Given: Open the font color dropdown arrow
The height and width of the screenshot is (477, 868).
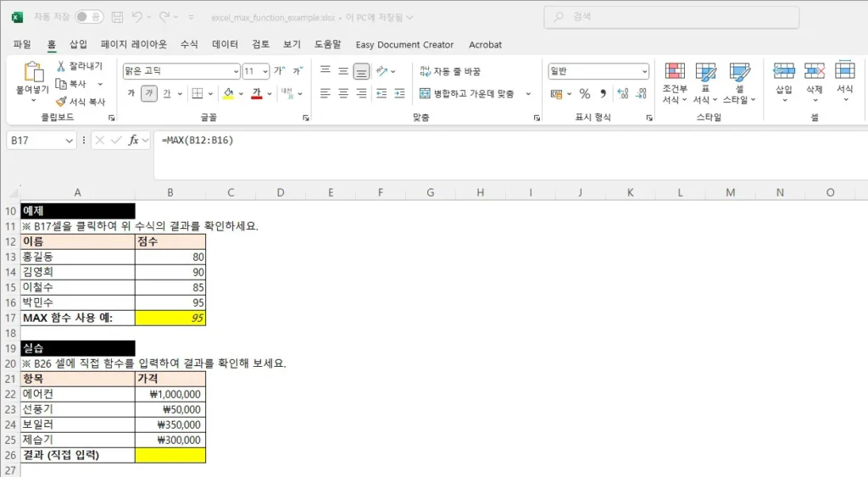Looking at the screenshot, I should coord(270,93).
